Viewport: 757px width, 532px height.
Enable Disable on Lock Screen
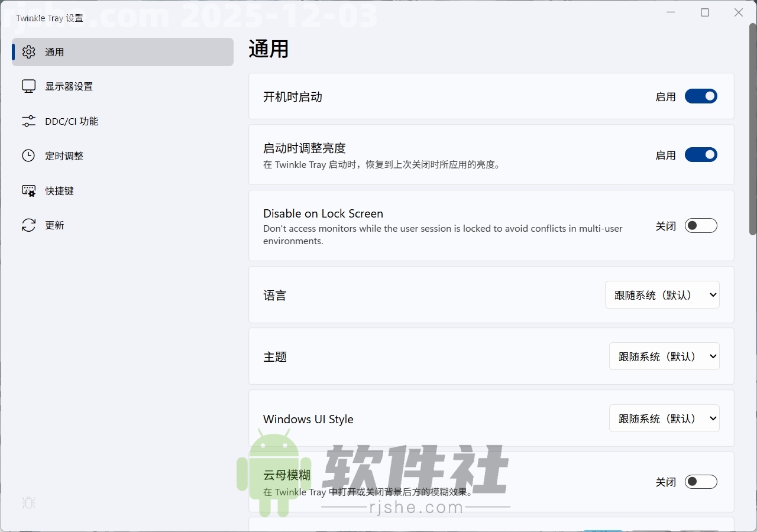point(701,225)
